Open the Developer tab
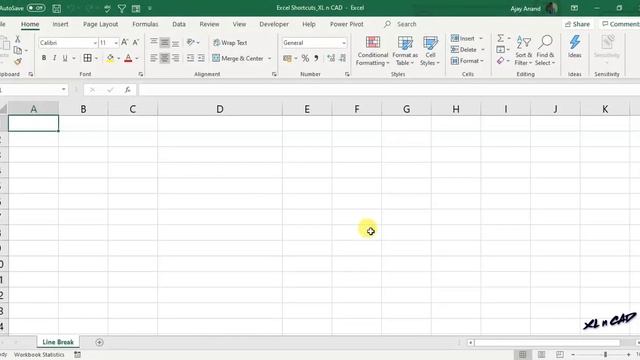The image size is (640, 360). click(x=274, y=24)
